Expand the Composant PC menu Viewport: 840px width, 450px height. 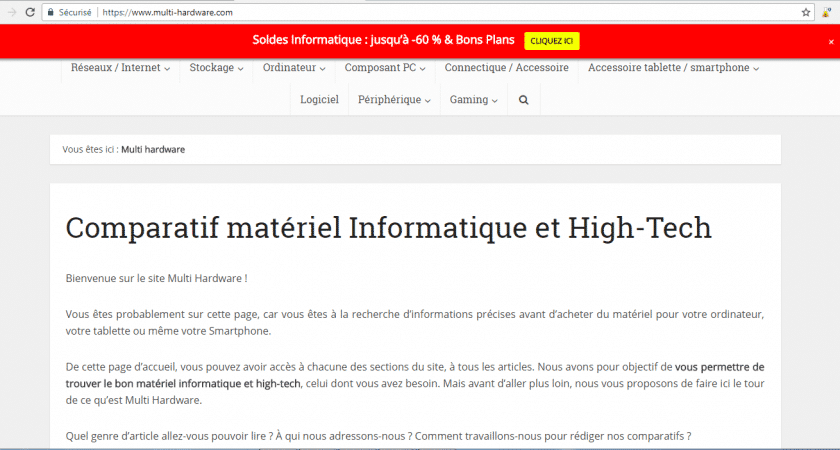pos(385,68)
